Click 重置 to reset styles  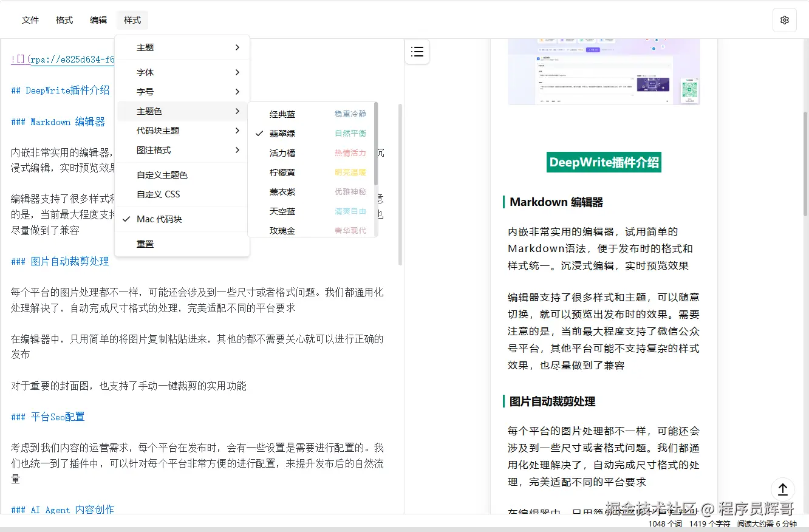182,244
